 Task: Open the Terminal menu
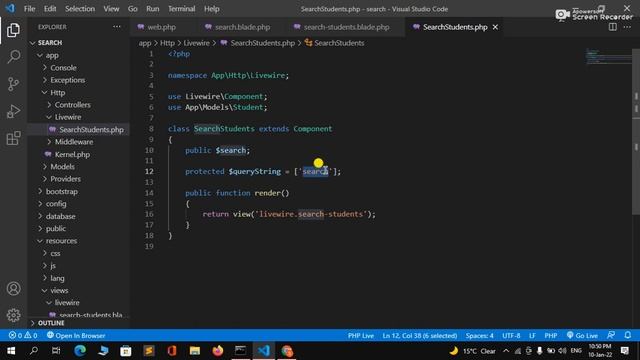tap(182, 9)
